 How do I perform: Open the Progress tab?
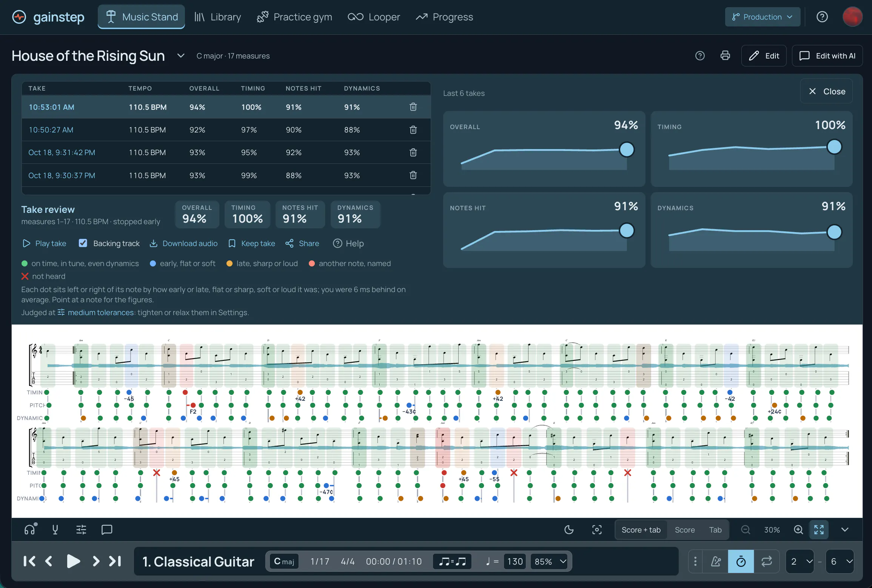tap(444, 17)
